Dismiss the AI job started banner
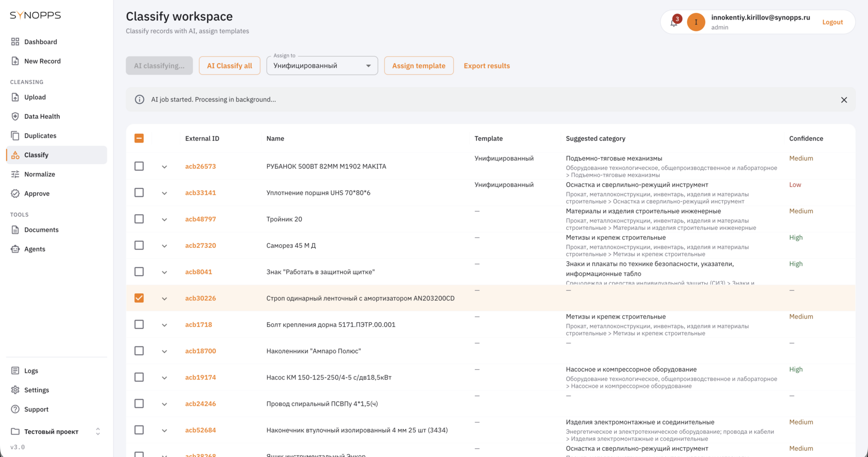This screenshot has width=868, height=457. point(844,100)
